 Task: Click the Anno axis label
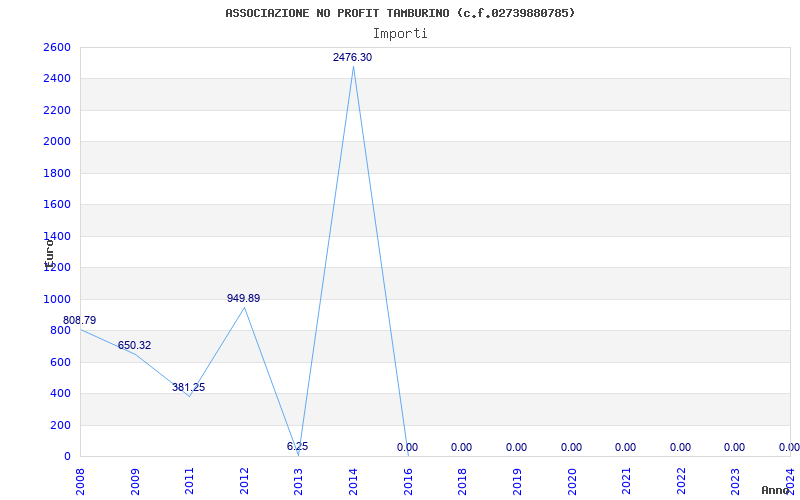coord(776,490)
